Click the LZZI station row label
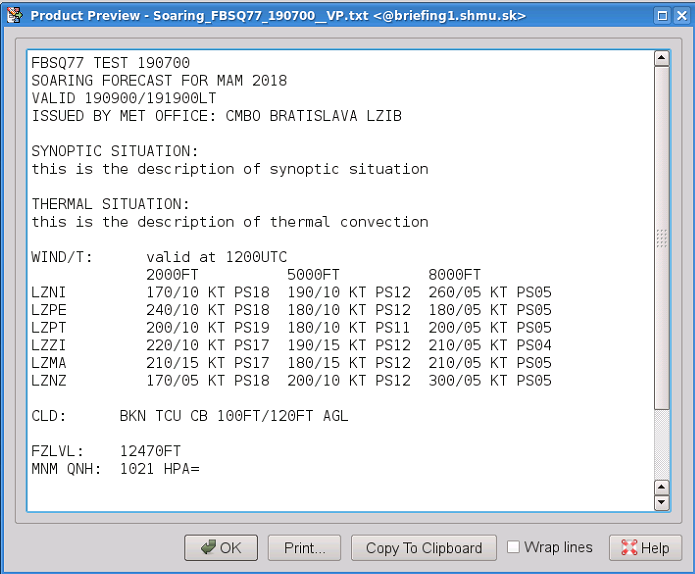This screenshot has width=695, height=574. [x=49, y=345]
